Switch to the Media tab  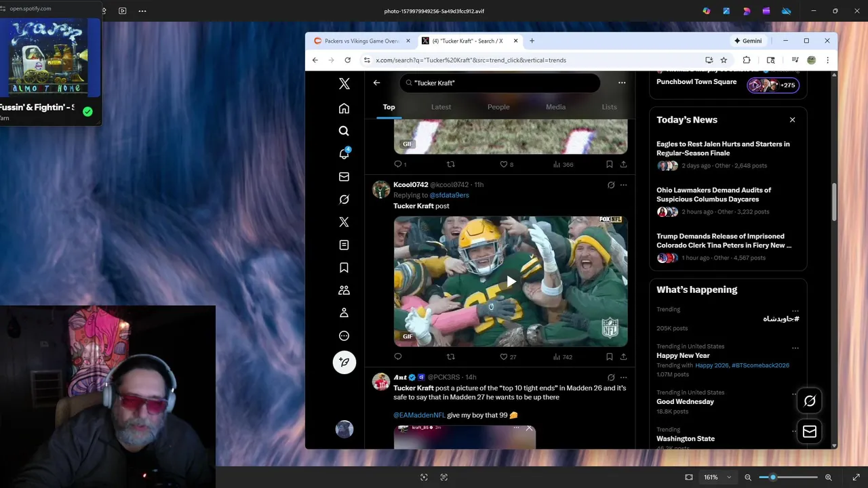(555, 107)
